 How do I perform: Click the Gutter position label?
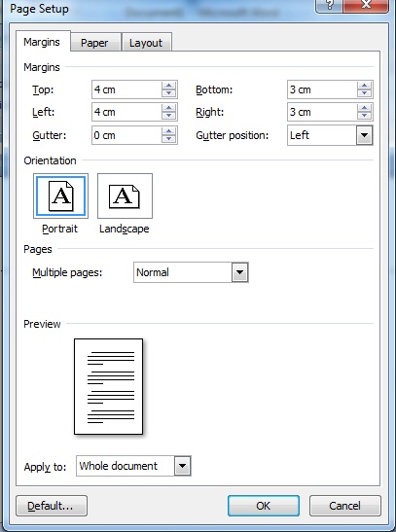point(233,135)
